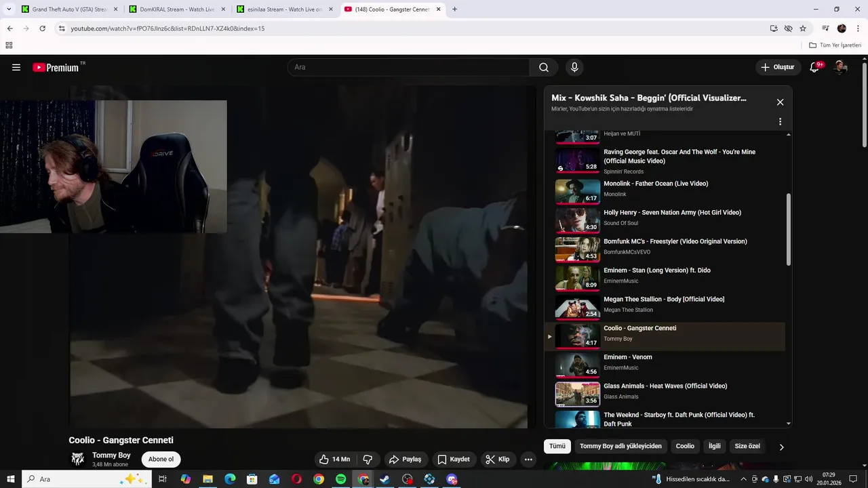
Task: Dislike the video with thumbs down
Action: pos(368,460)
